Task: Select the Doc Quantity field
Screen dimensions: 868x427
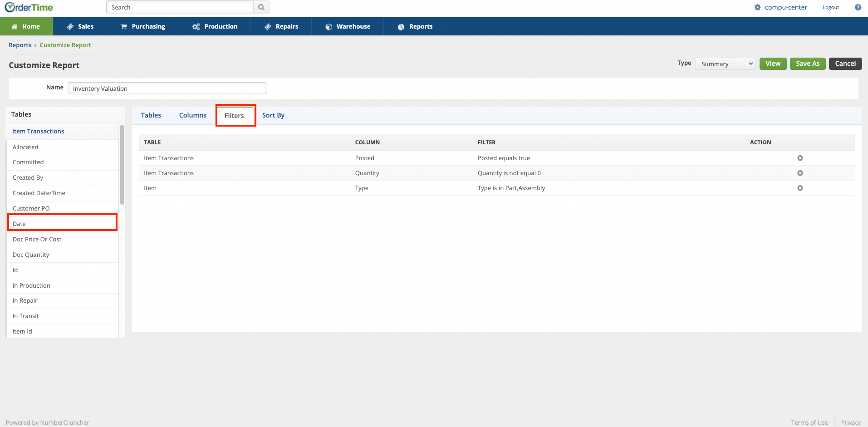Action: coord(63,255)
